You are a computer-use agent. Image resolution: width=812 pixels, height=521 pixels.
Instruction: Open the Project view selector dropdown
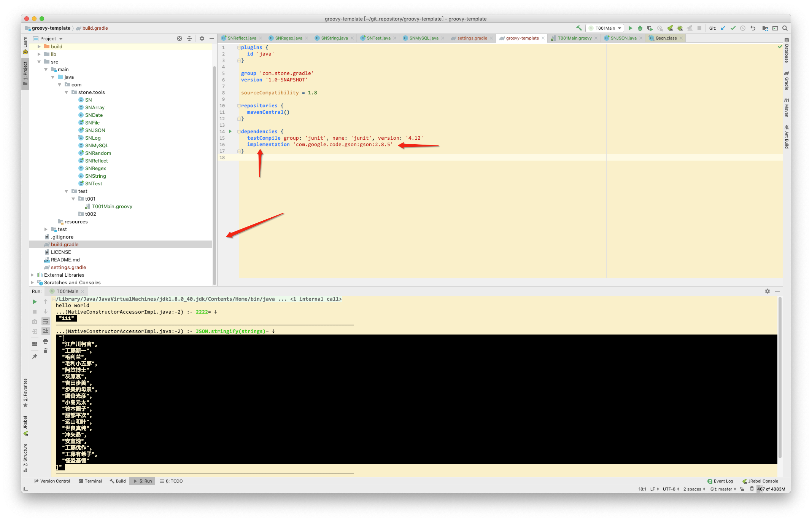pyautogui.click(x=48, y=38)
